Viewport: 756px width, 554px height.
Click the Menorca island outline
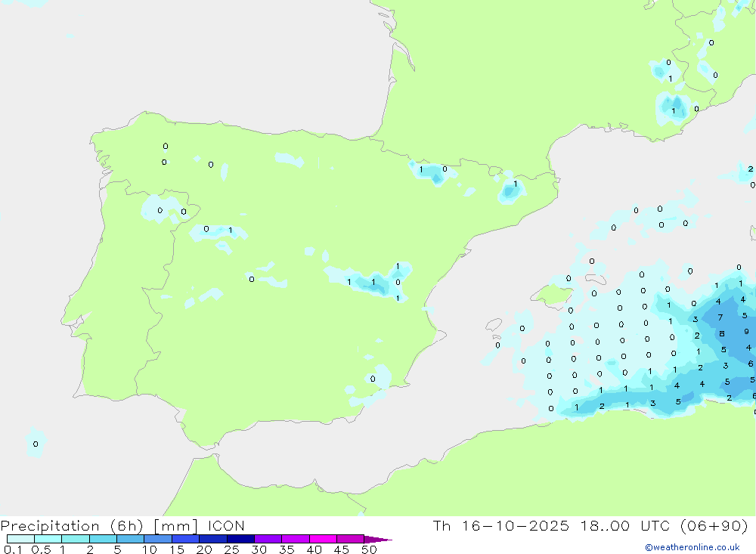(x=596, y=280)
